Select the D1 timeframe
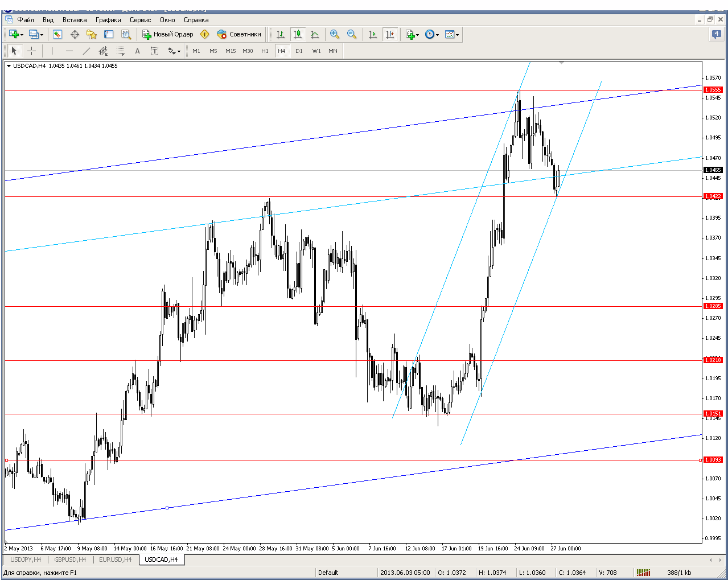 [x=299, y=51]
